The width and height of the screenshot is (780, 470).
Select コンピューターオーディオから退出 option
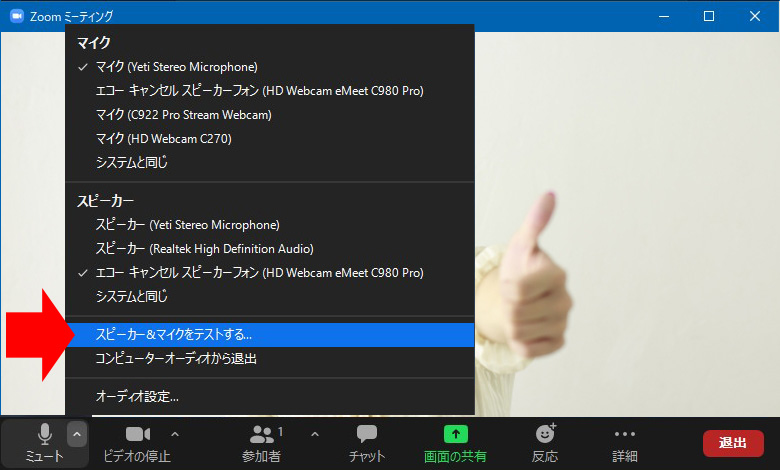[176, 358]
